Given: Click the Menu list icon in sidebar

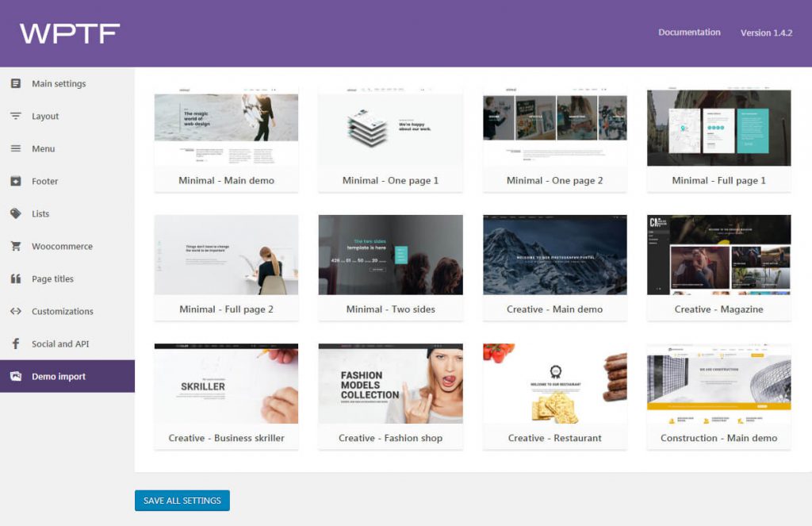Looking at the screenshot, I should click(14, 148).
